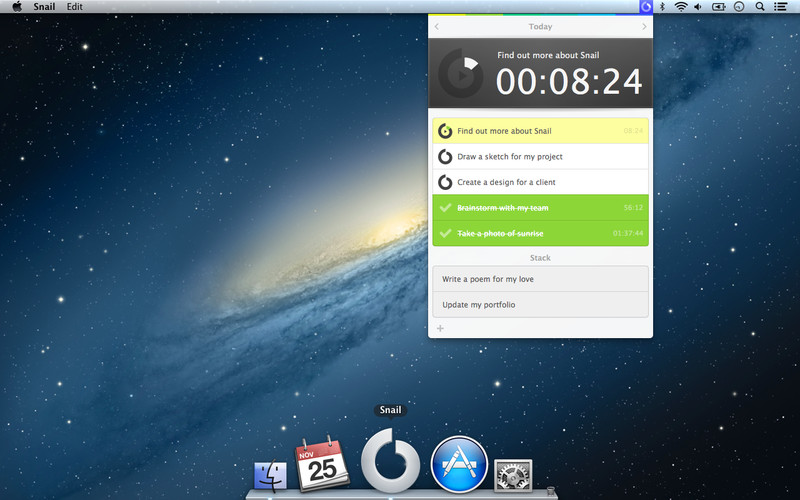Click the volume icon in menu bar
The height and width of the screenshot is (500, 800).
coord(698,7)
